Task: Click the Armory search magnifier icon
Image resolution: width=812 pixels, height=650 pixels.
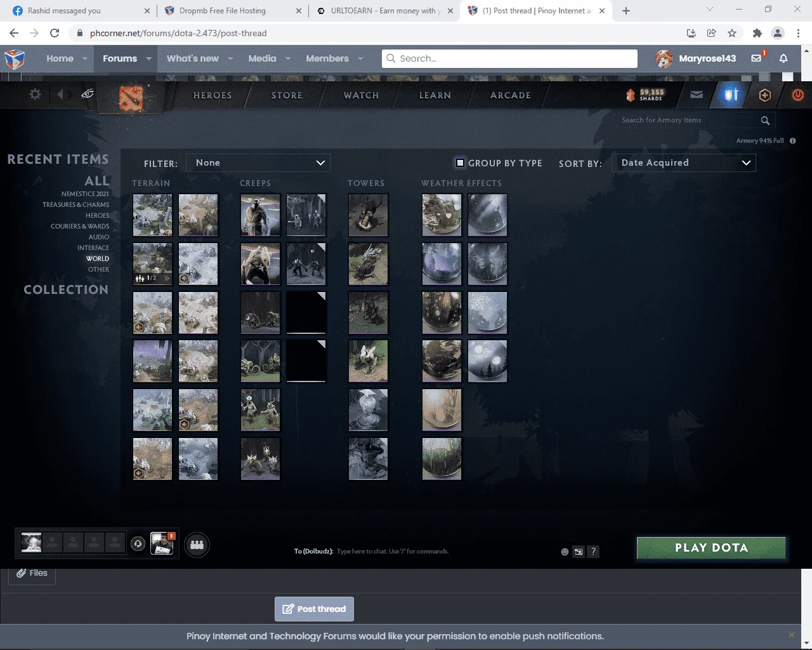Action: click(765, 121)
